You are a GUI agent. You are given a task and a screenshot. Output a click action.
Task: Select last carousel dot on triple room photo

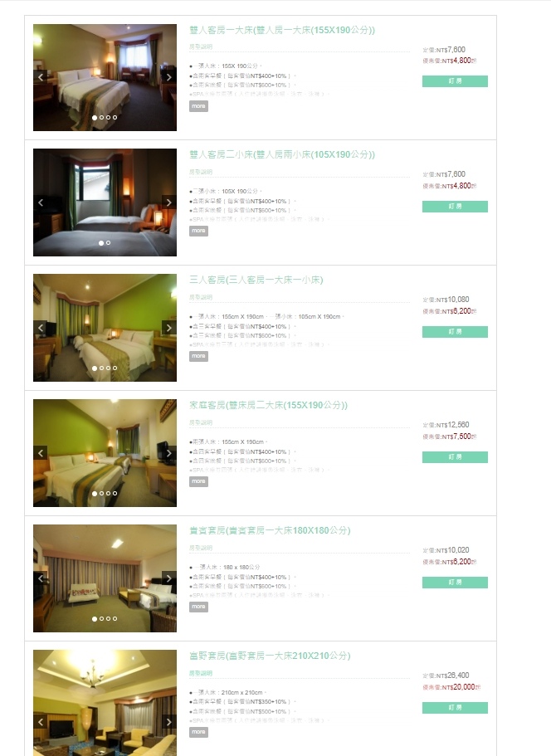coord(115,368)
